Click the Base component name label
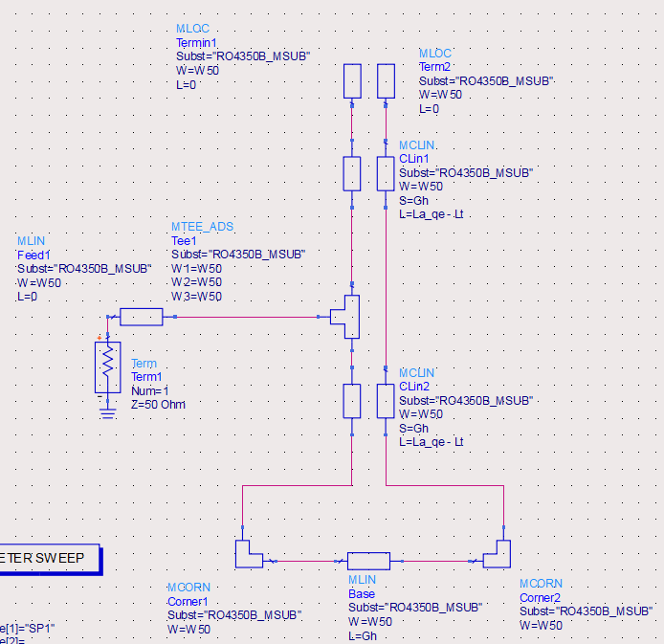This screenshot has width=664, height=644. 362,593
